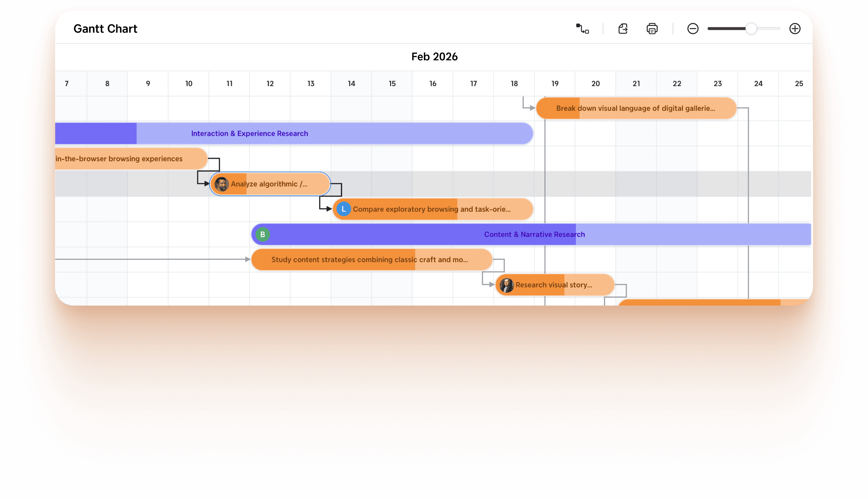Print the Gantt chart using the printer icon
The image size is (868, 499).
pyautogui.click(x=652, y=29)
